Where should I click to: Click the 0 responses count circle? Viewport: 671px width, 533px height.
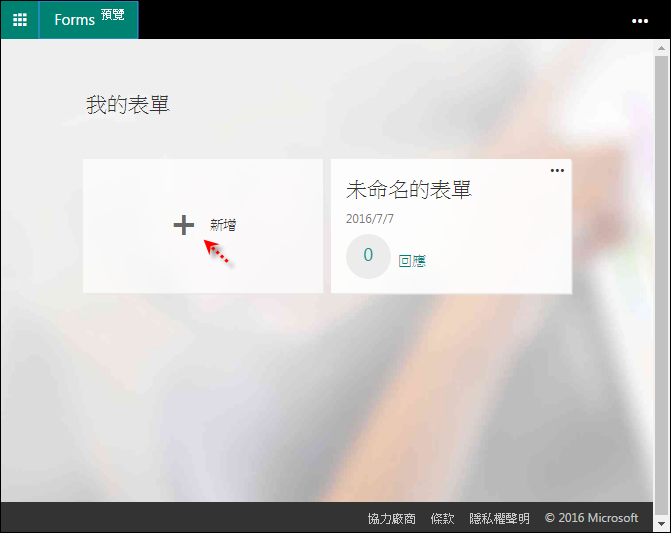coord(368,256)
